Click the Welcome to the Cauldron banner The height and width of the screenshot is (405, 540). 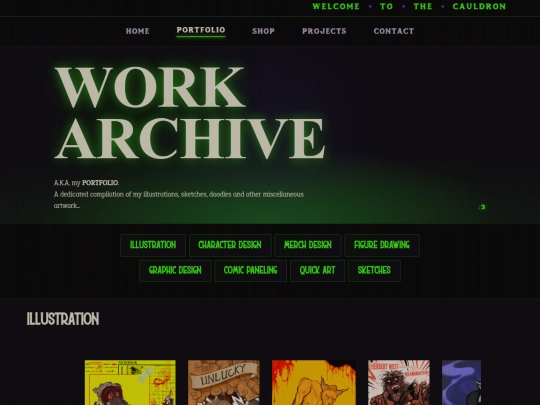coord(409,7)
